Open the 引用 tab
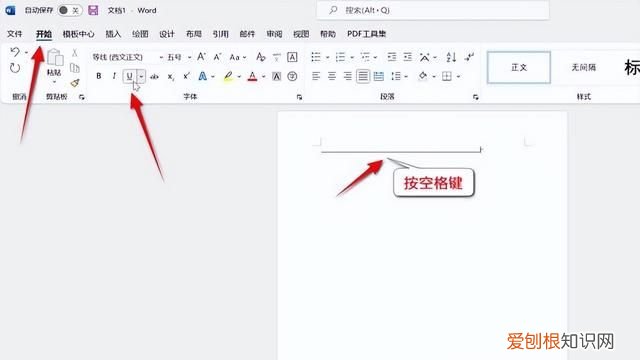 (x=220, y=34)
